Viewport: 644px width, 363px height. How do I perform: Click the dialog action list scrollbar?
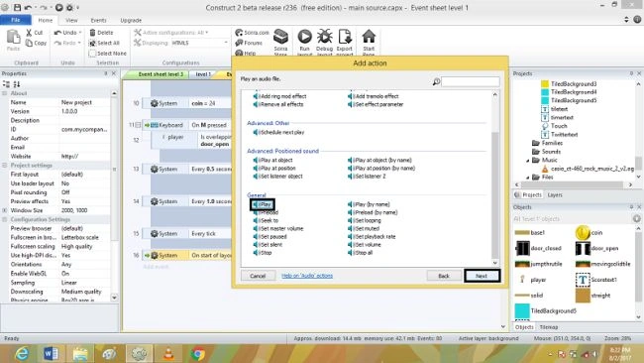click(x=495, y=179)
